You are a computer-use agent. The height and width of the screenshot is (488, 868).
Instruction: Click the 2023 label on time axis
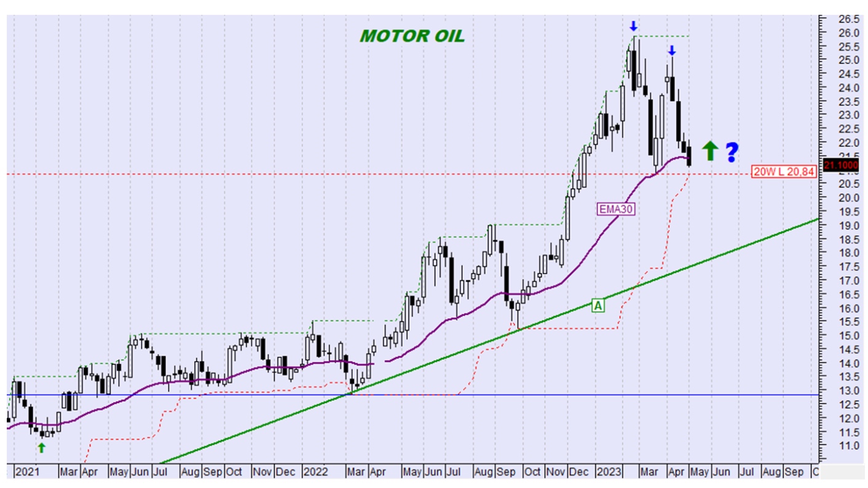pos(608,472)
